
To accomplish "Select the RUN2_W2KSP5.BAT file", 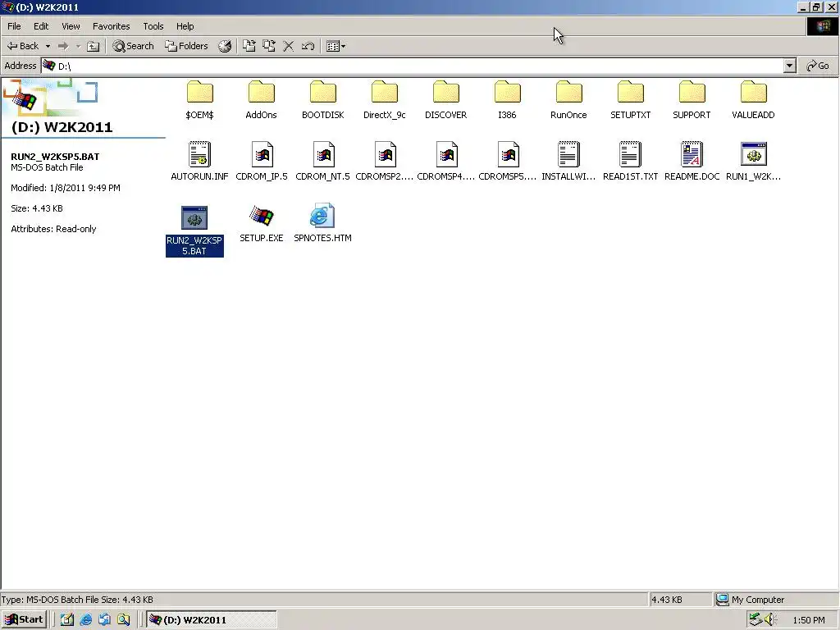I will pyautogui.click(x=194, y=231).
